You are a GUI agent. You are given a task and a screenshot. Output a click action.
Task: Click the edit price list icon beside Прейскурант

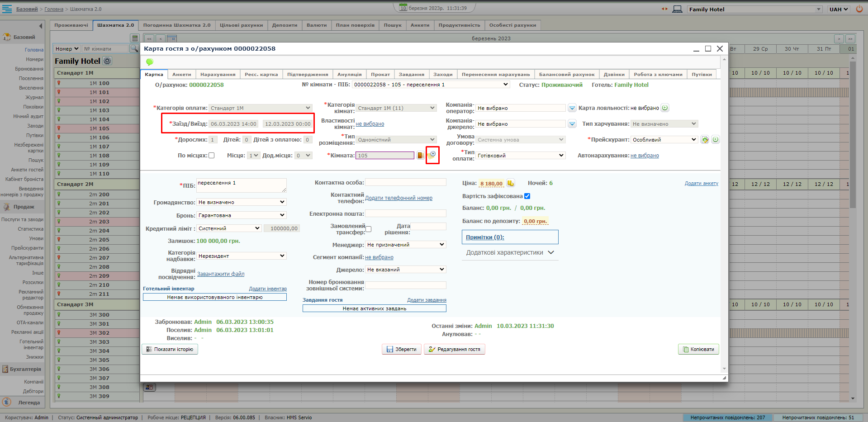(705, 140)
